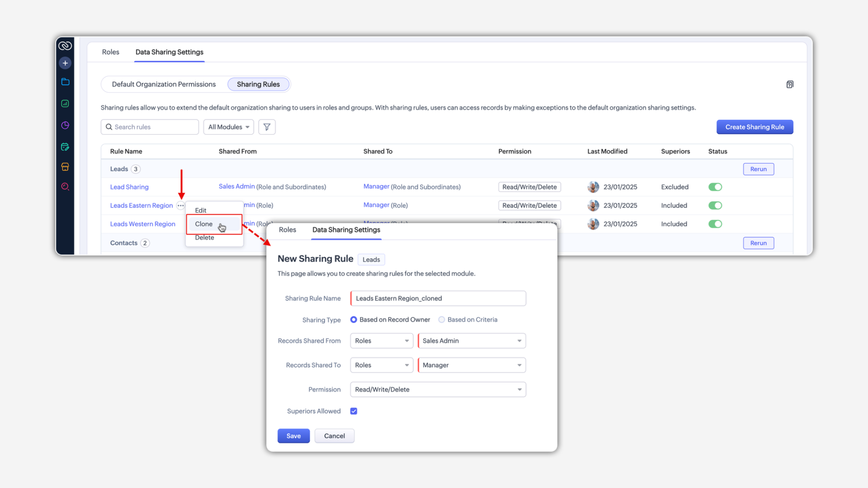Open the Permission Read/Write/Delete dropdown
The height and width of the screenshot is (488, 868).
click(x=438, y=389)
